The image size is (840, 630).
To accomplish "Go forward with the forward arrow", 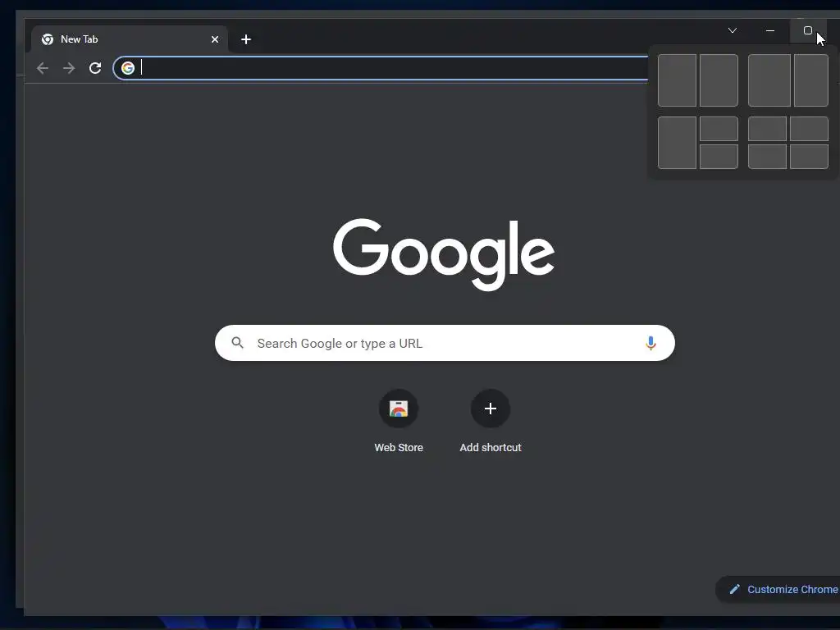I will coord(69,68).
